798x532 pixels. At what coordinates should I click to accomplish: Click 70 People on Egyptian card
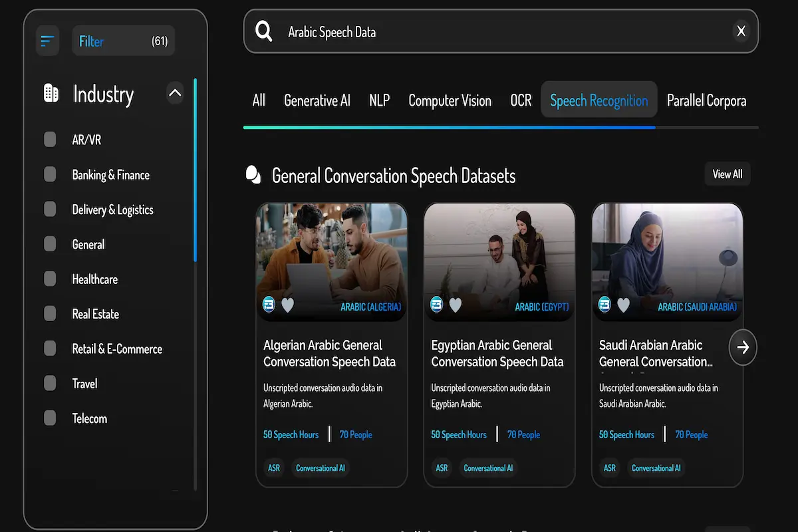tap(523, 434)
